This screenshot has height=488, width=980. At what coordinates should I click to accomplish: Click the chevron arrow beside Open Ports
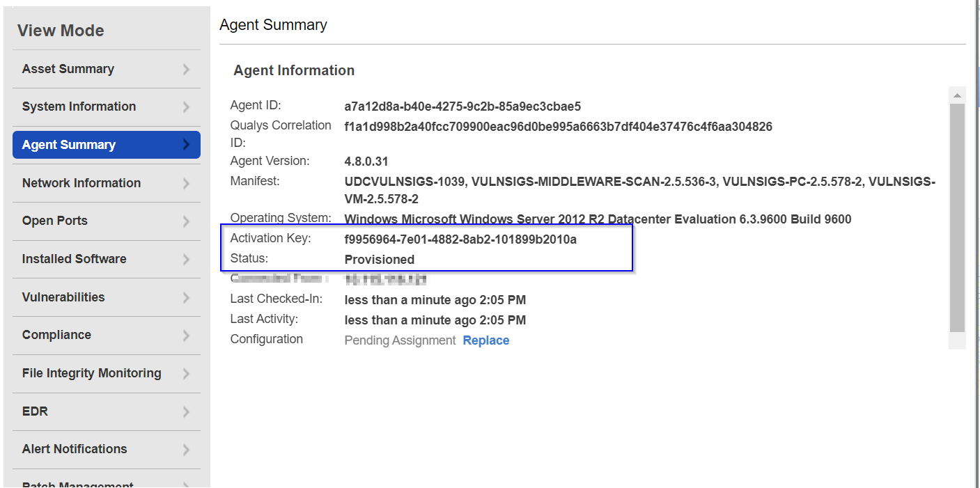pyautogui.click(x=186, y=221)
